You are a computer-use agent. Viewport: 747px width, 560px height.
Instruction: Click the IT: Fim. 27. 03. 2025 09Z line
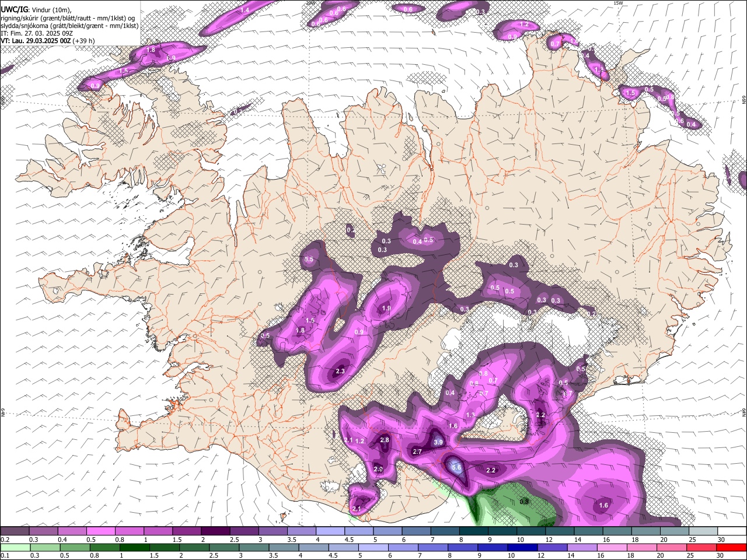coord(37,33)
